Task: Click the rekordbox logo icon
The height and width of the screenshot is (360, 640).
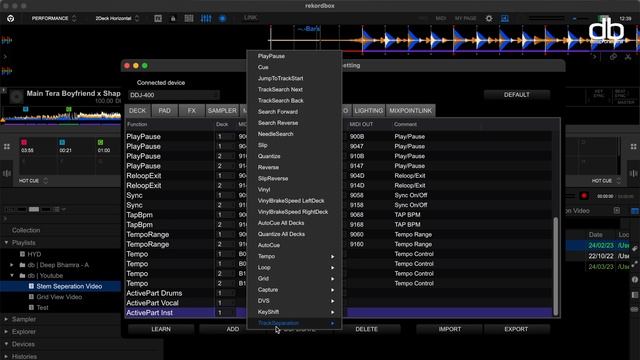Action: click(x=11, y=18)
